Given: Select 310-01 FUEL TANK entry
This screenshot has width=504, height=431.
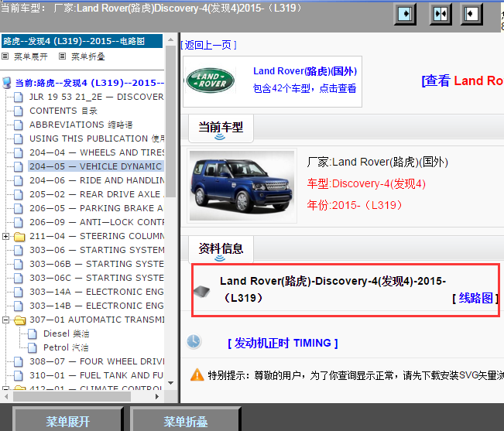Looking at the screenshot, I should click(x=97, y=375).
